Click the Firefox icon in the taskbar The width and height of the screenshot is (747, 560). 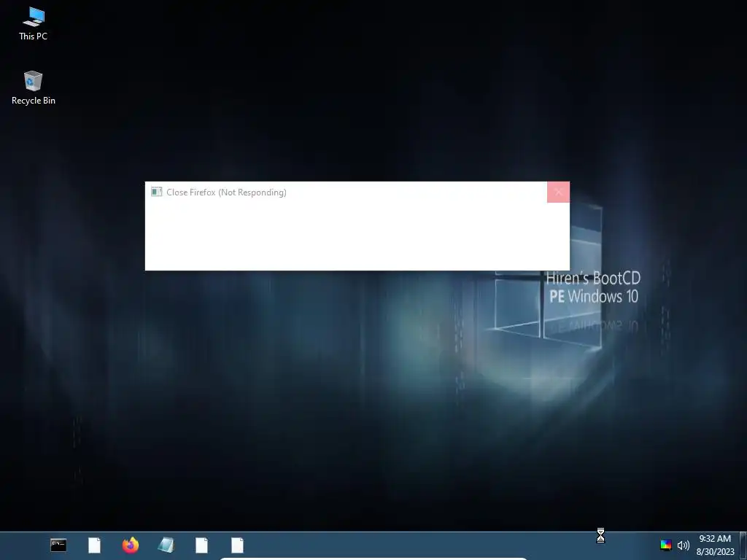pos(130,545)
